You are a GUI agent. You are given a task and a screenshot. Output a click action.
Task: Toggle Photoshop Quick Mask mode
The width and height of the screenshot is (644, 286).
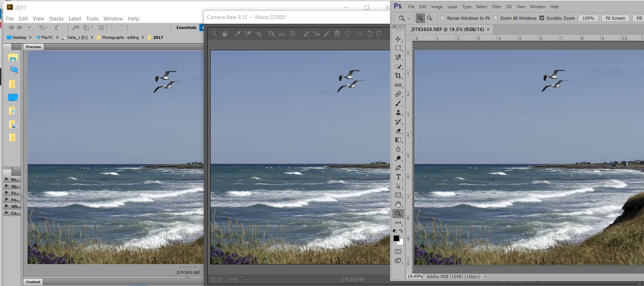tap(398, 252)
